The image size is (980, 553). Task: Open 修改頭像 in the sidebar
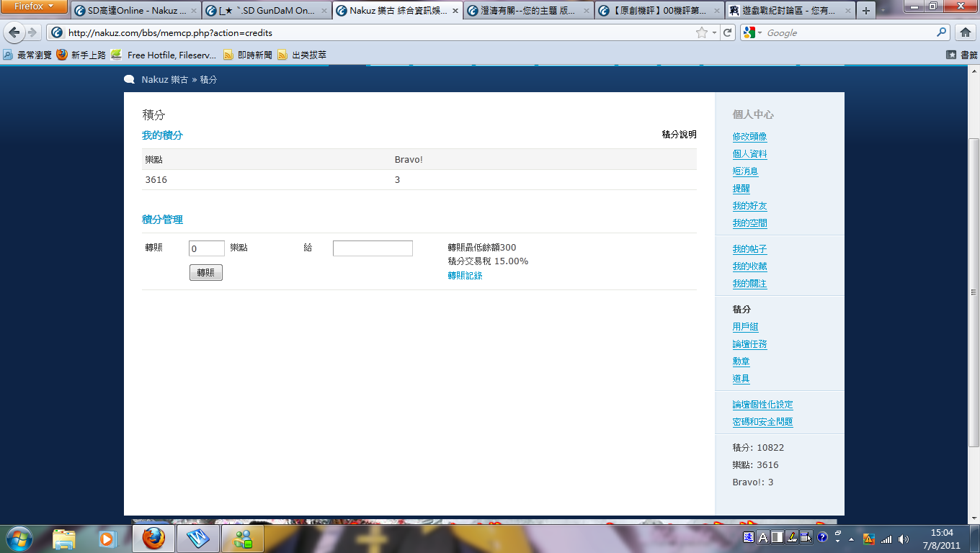click(x=749, y=137)
